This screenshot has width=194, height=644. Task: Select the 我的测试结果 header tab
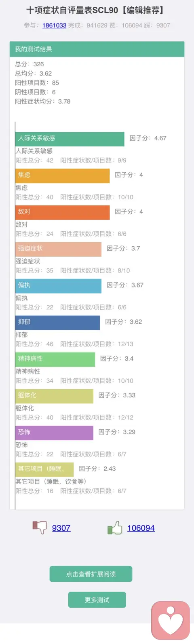(x=97, y=49)
